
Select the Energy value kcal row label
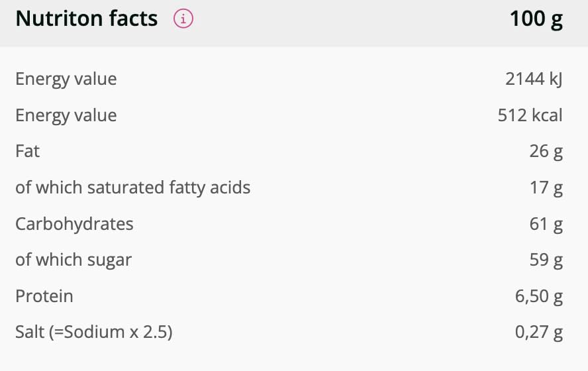pyautogui.click(x=66, y=115)
